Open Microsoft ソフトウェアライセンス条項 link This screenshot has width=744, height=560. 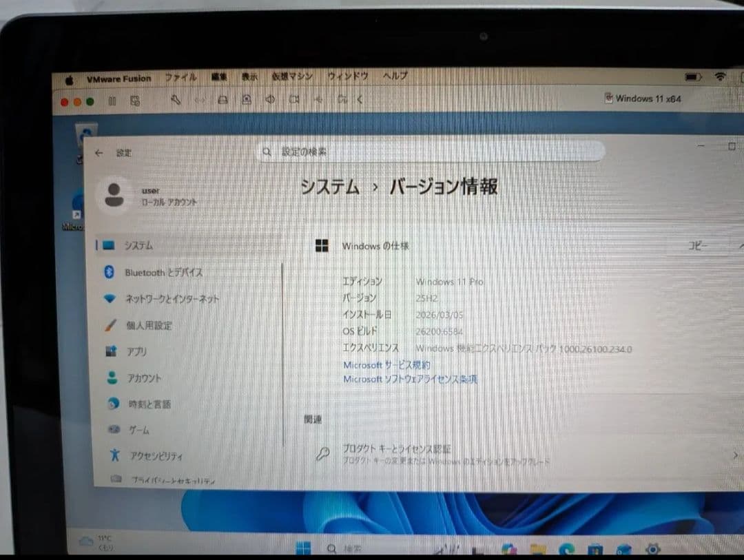pos(411,379)
